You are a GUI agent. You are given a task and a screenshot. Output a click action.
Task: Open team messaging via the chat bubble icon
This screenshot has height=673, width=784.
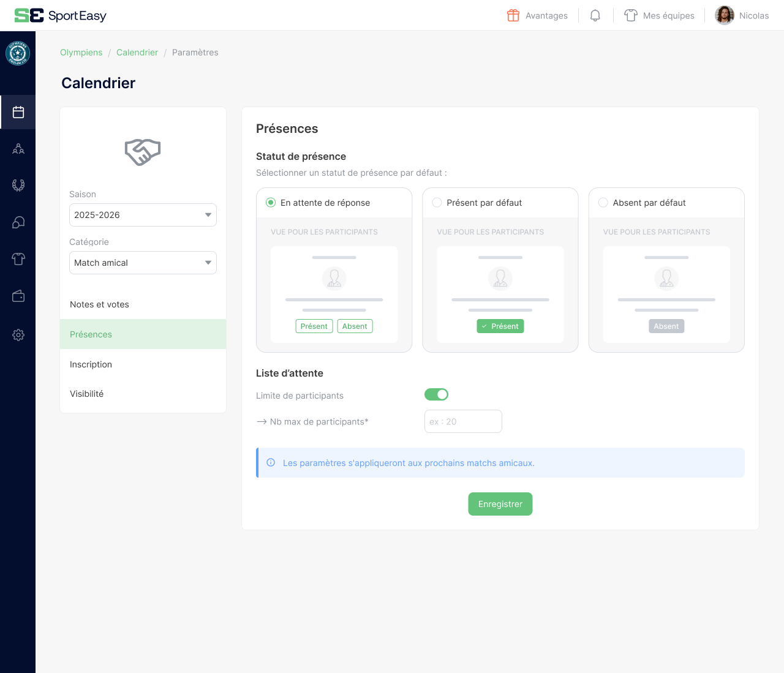18,222
